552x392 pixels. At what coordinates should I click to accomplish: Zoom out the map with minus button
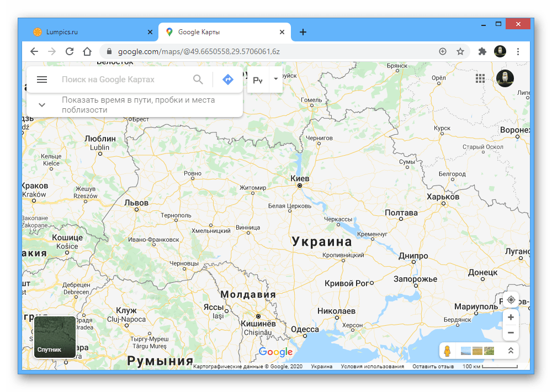click(511, 332)
